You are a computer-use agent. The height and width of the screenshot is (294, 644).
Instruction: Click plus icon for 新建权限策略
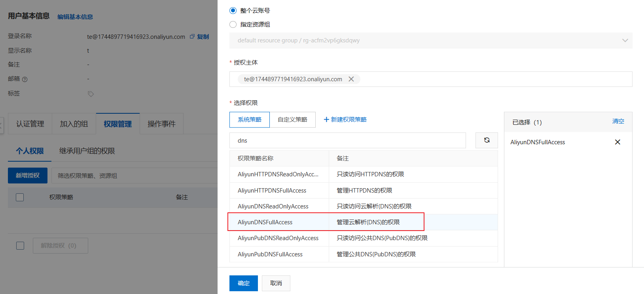coord(326,120)
